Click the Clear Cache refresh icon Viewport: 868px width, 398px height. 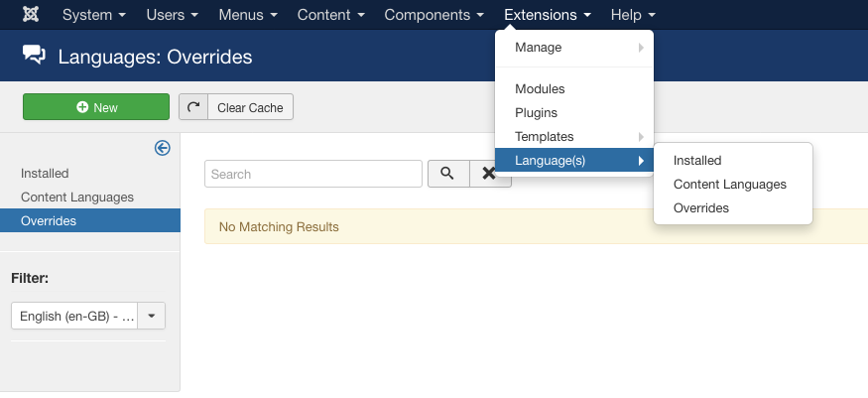(x=193, y=107)
